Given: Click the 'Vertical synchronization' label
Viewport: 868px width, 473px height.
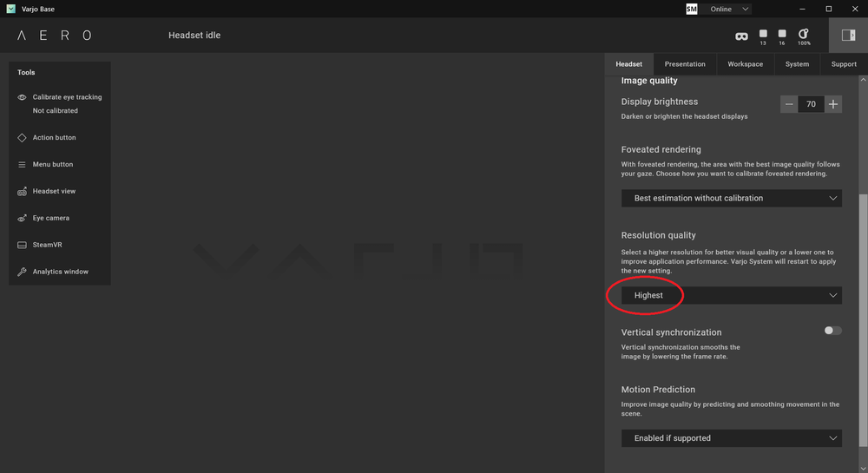Looking at the screenshot, I should pyautogui.click(x=671, y=332).
